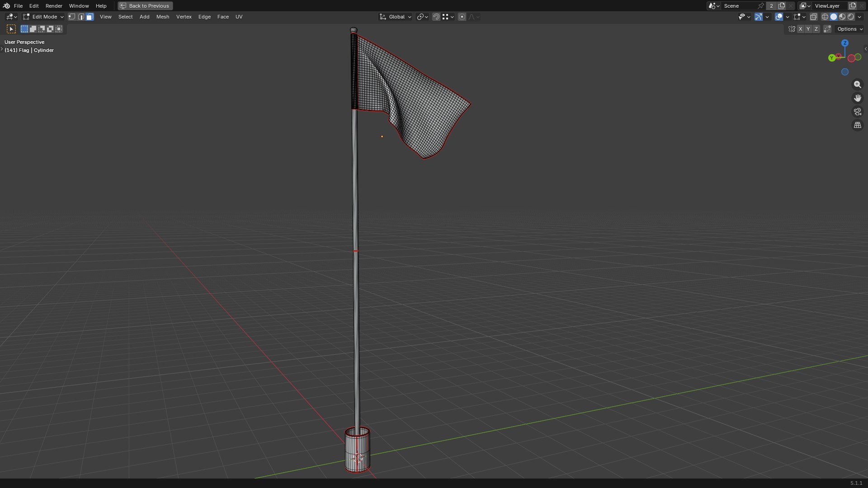
Task: Toggle proportional editing icon
Action: click(462, 17)
